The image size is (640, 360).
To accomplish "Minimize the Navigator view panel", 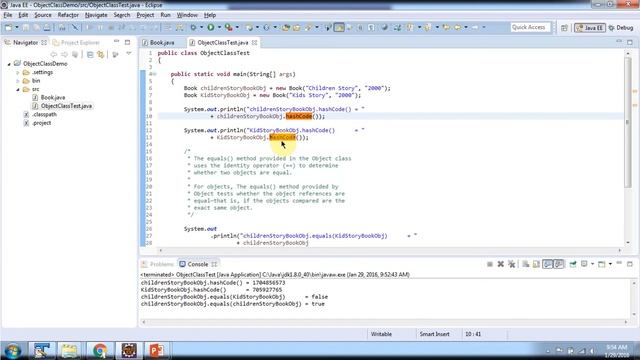I will click(116, 42).
